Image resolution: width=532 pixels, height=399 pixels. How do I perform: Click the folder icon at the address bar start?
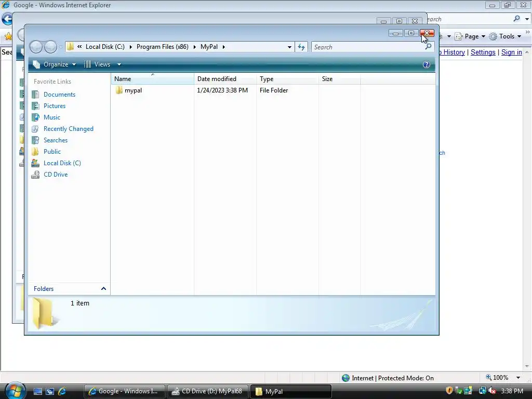click(x=70, y=47)
